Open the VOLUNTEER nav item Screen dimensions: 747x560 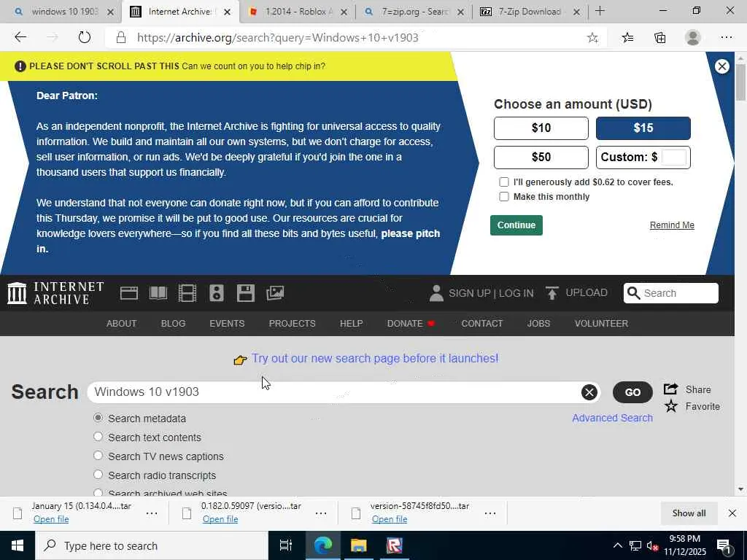(x=601, y=323)
